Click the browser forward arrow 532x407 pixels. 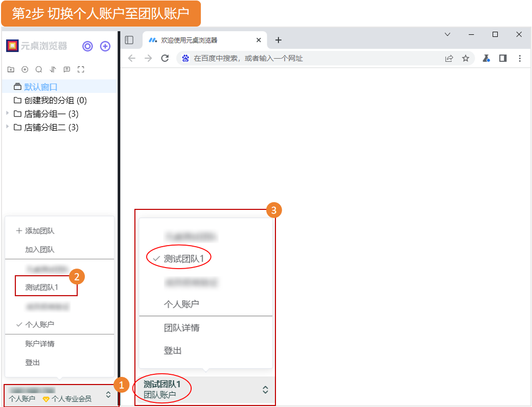[x=148, y=58]
